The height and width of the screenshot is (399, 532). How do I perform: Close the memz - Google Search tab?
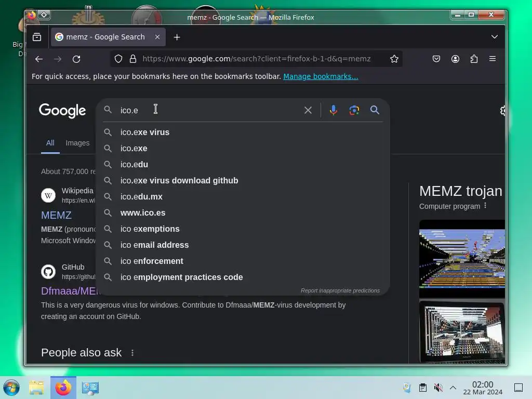point(157,37)
